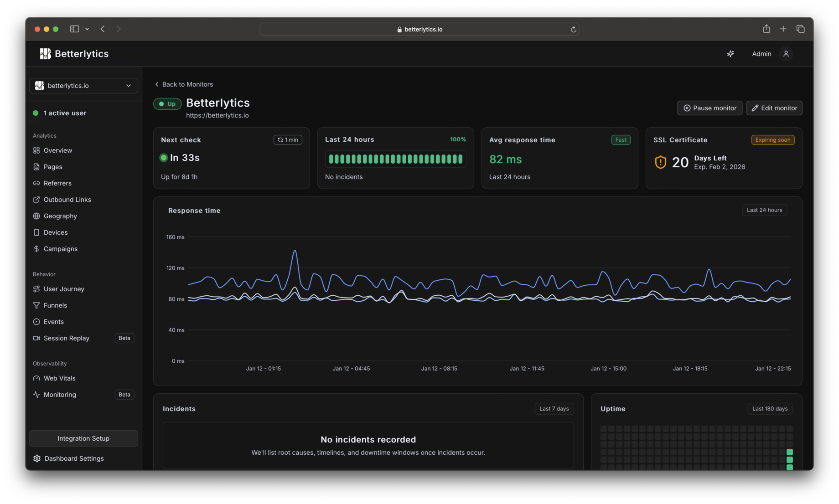The image size is (839, 504).
Task: Click the Jan 12 - 11:45 axis label
Action: tap(527, 369)
